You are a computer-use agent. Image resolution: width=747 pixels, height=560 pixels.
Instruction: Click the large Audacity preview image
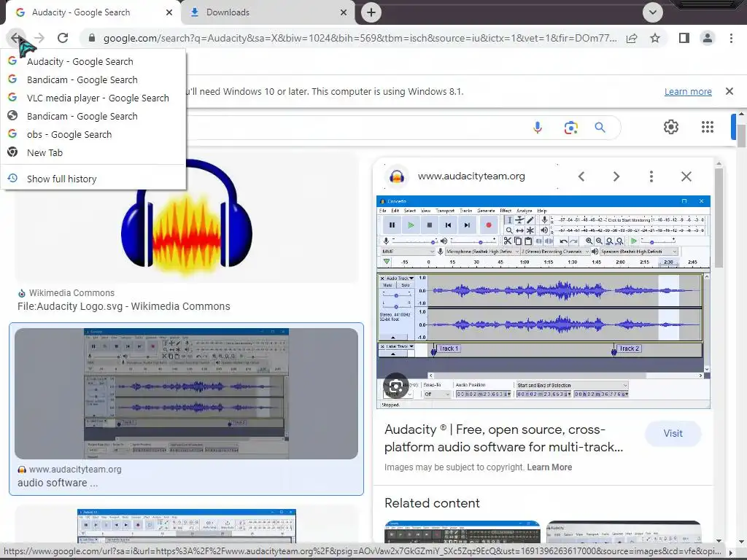pos(543,302)
